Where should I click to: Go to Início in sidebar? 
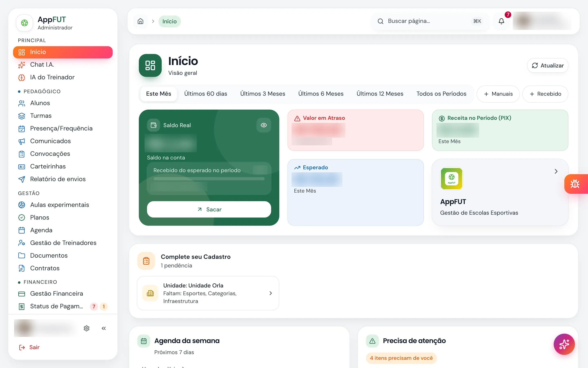pyautogui.click(x=63, y=52)
